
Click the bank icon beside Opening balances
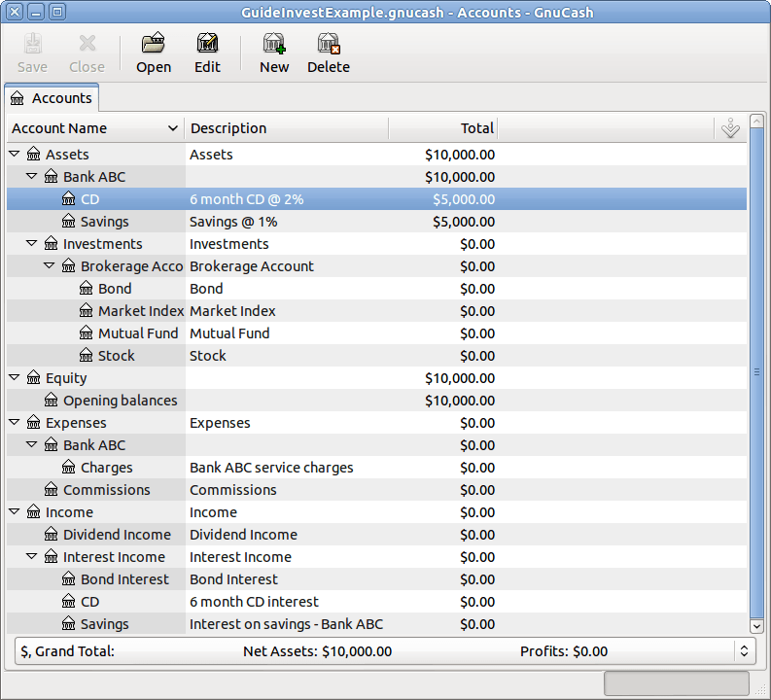52,401
